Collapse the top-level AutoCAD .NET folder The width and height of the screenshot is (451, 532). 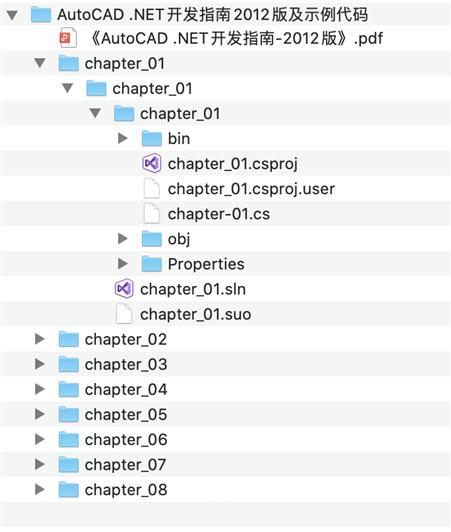[x=12, y=15]
